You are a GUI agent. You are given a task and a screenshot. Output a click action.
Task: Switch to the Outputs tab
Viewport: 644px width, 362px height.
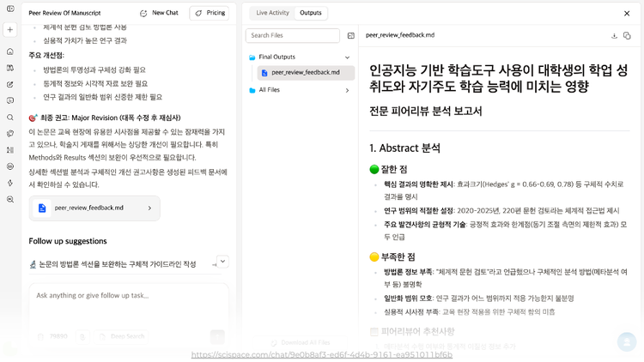click(311, 13)
